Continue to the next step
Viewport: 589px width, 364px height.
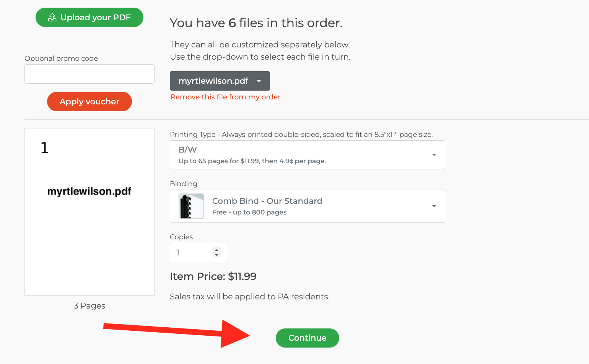(308, 338)
